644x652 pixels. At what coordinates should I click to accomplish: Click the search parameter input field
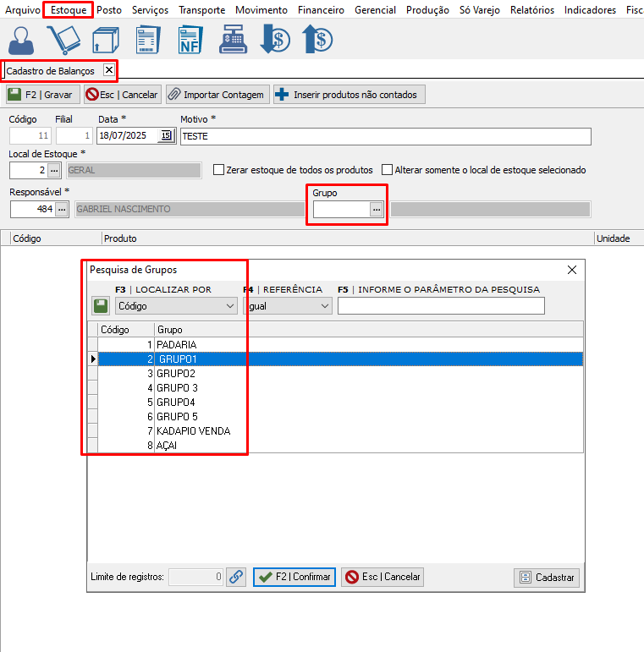click(x=441, y=306)
